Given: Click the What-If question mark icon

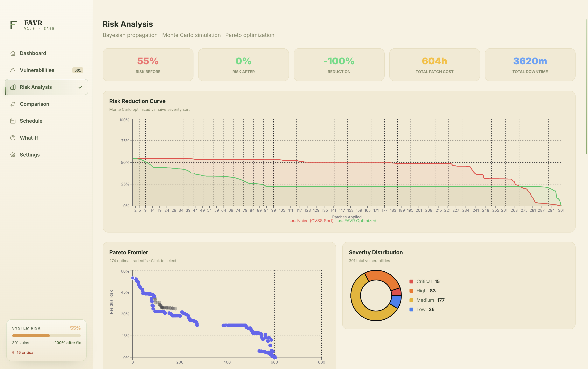Looking at the screenshot, I should point(13,138).
